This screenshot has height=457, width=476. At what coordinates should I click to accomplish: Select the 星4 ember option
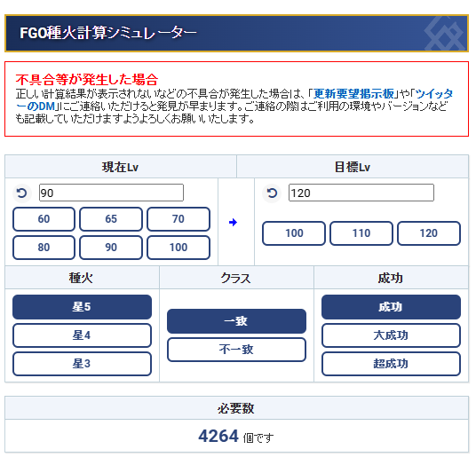coord(82,335)
